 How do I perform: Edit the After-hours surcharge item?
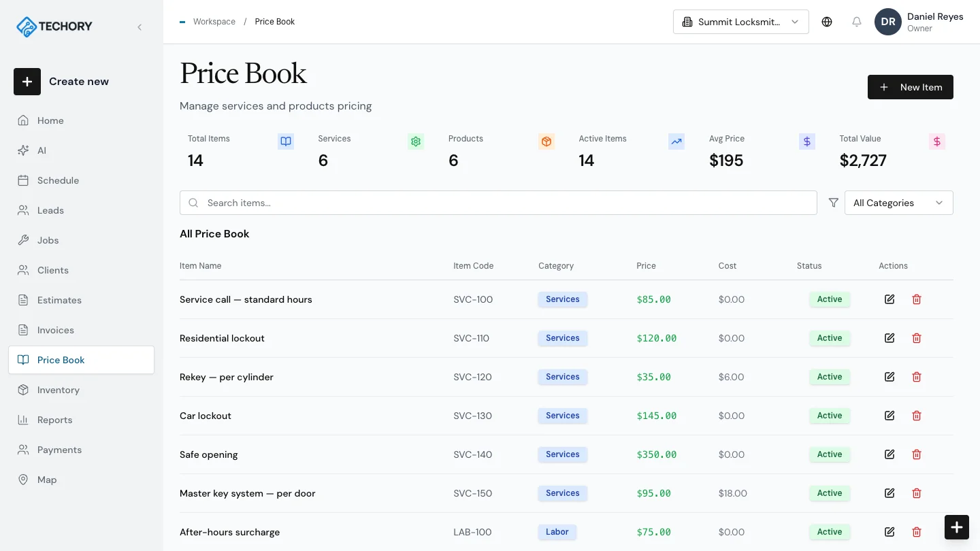(x=889, y=532)
